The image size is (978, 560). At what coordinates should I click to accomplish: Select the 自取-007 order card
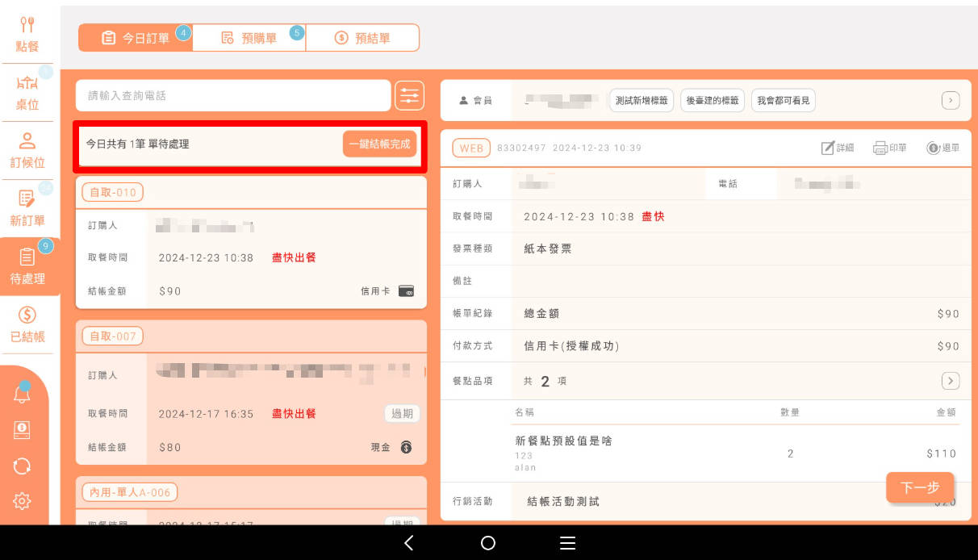tap(251, 392)
